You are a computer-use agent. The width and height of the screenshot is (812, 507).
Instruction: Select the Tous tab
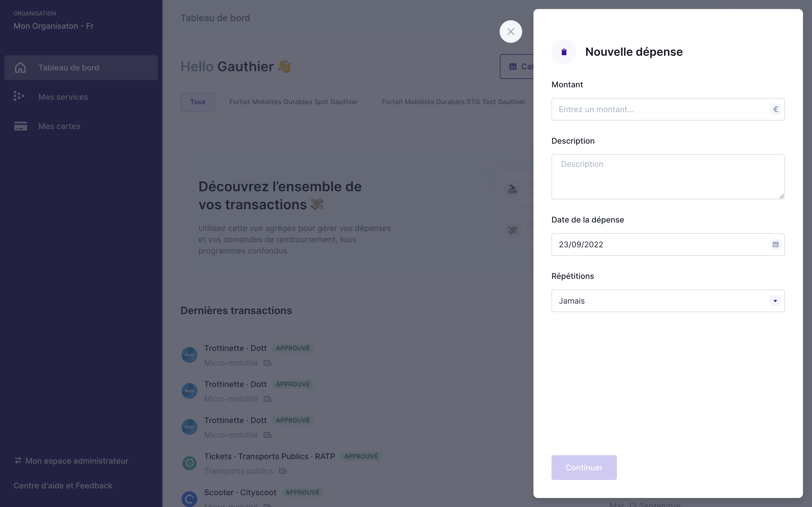click(198, 102)
